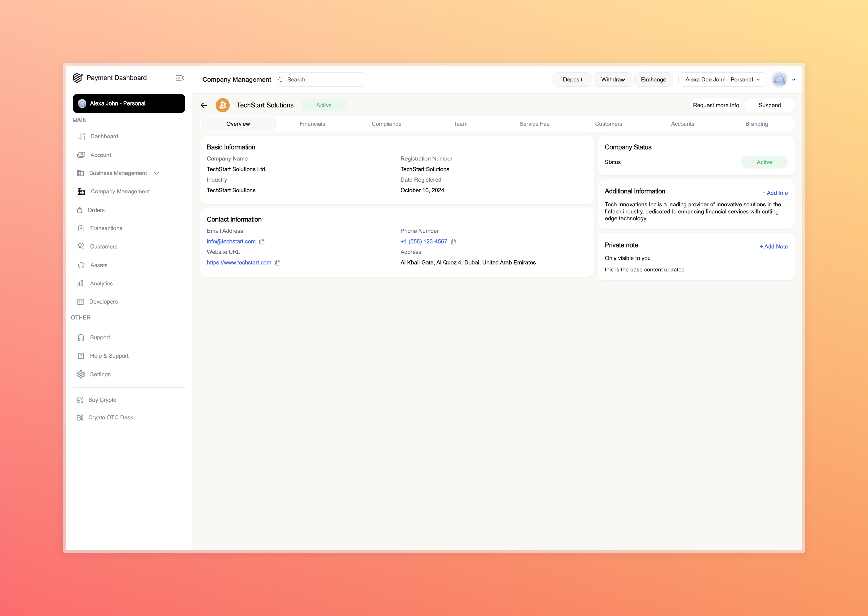Viewport: 868px width, 616px height.
Task: Click the search magnifier icon
Action: point(281,80)
